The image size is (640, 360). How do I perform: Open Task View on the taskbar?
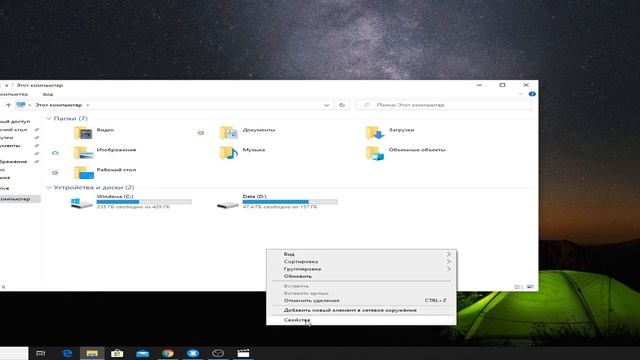pyautogui.click(x=40, y=353)
